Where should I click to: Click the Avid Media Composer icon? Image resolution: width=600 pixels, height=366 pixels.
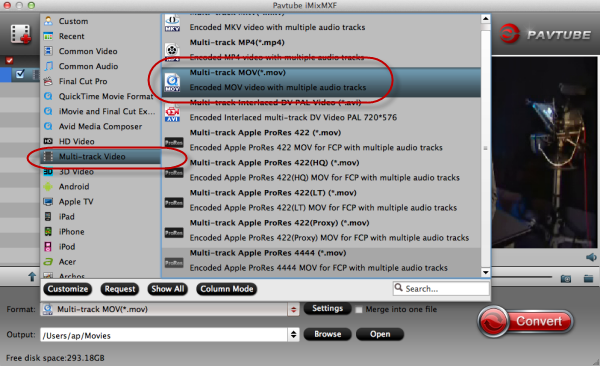tap(48, 126)
